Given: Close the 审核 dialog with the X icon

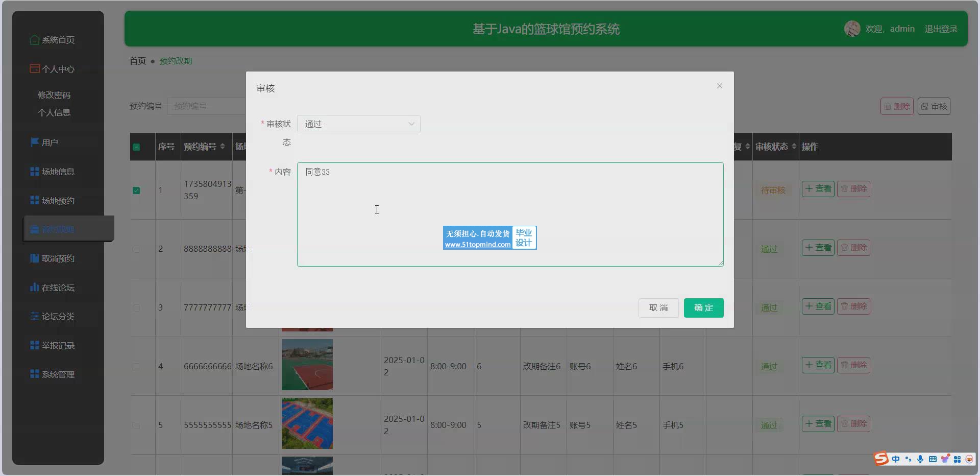Looking at the screenshot, I should tap(719, 86).
